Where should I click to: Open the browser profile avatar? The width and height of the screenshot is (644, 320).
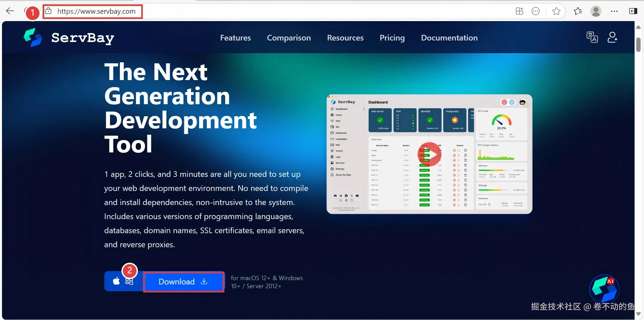(x=596, y=11)
